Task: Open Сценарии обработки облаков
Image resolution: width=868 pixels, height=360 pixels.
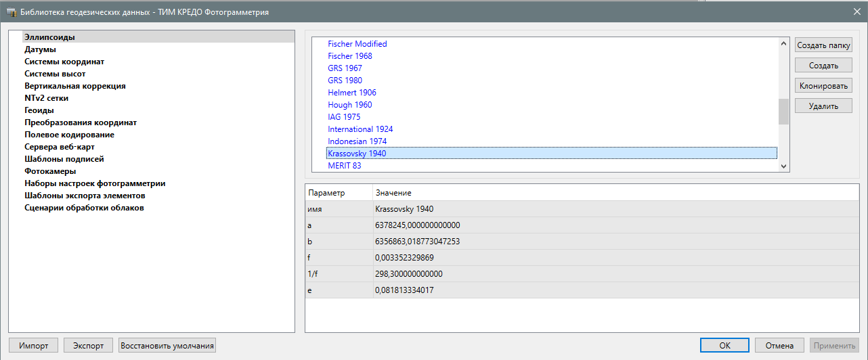Action: tap(84, 208)
